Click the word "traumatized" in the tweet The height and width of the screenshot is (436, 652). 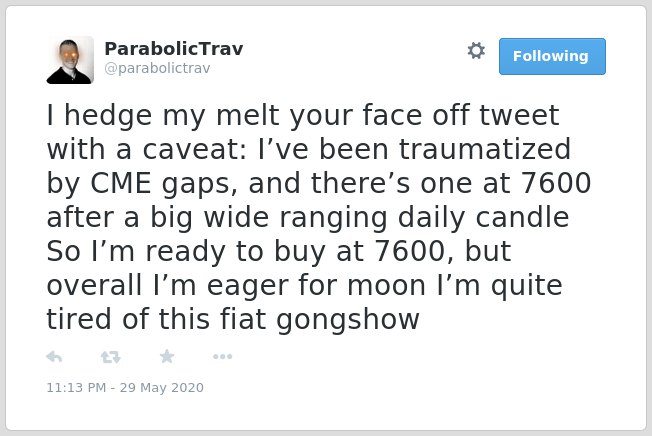(485, 149)
